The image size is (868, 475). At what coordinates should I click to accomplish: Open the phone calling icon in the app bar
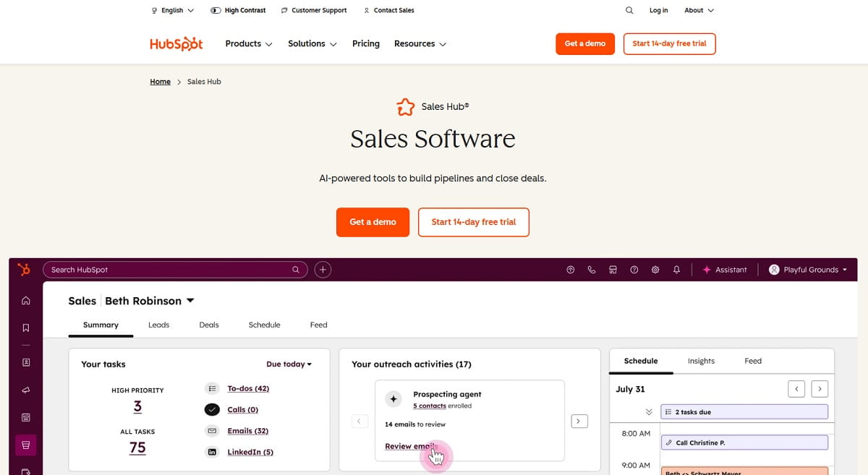tap(592, 270)
